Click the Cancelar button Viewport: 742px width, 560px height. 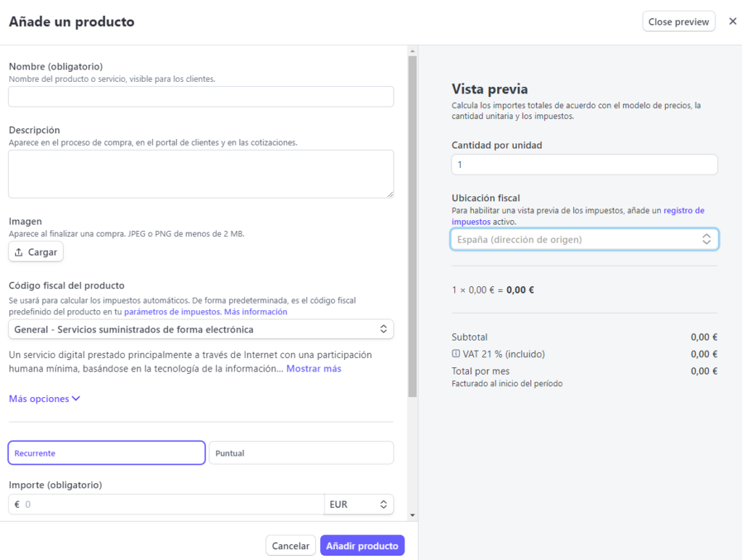[291, 546]
